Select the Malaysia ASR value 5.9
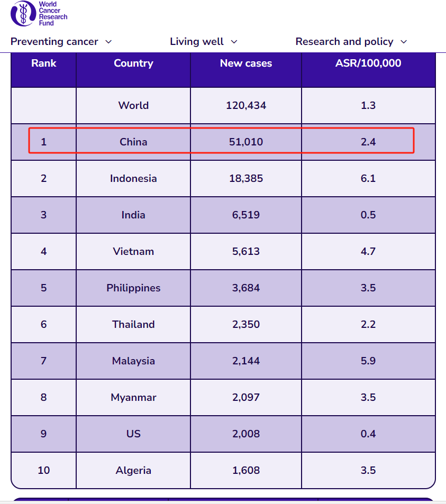This screenshot has height=504, width=446. [x=368, y=361]
